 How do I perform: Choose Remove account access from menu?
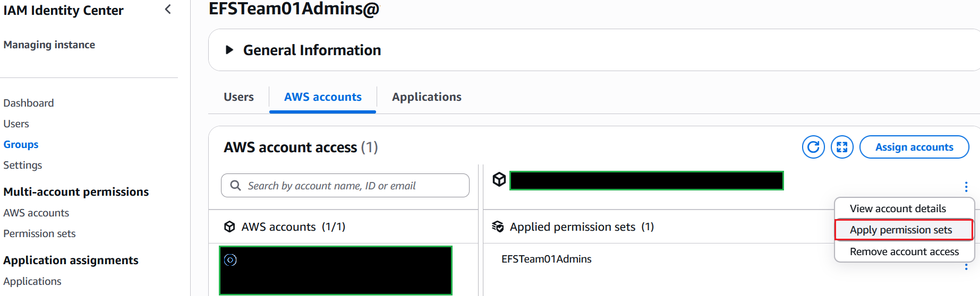[x=904, y=251]
